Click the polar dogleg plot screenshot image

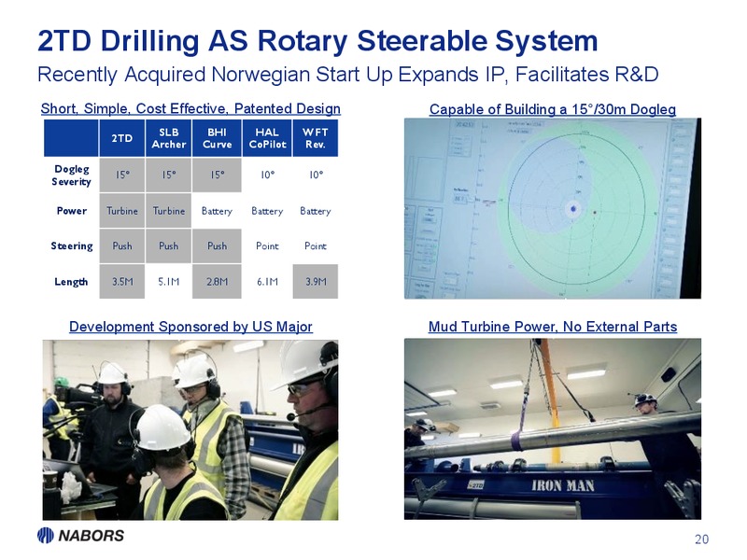pyautogui.click(x=553, y=208)
